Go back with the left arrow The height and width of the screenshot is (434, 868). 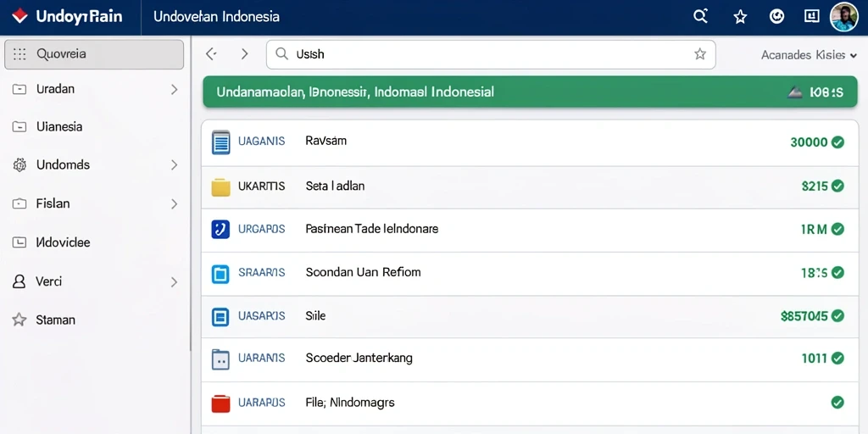pos(211,53)
